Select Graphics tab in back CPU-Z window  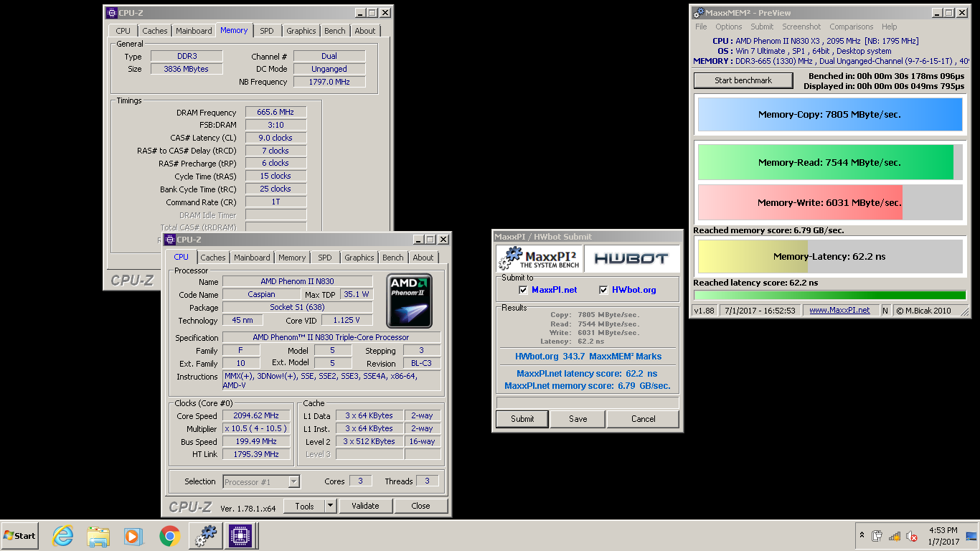pyautogui.click(x=301, y=31)
